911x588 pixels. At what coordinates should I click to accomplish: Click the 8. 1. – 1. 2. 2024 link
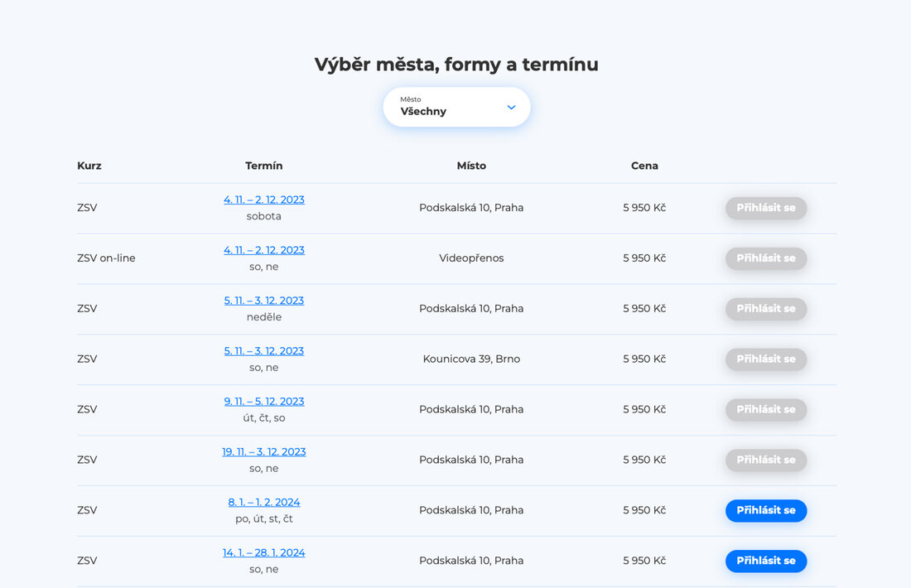click(264, 503)
